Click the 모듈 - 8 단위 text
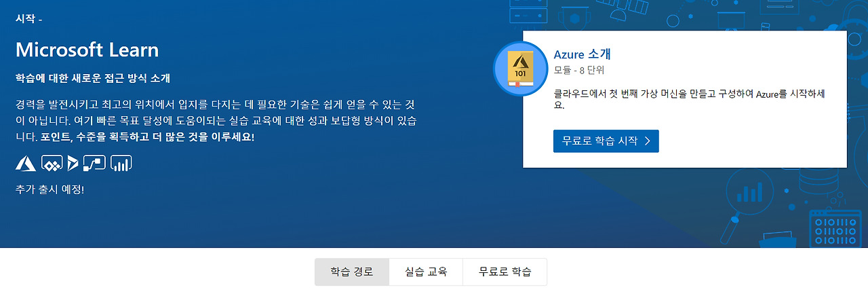This screenshot has width=868, height=294. [x=578, y=70]
